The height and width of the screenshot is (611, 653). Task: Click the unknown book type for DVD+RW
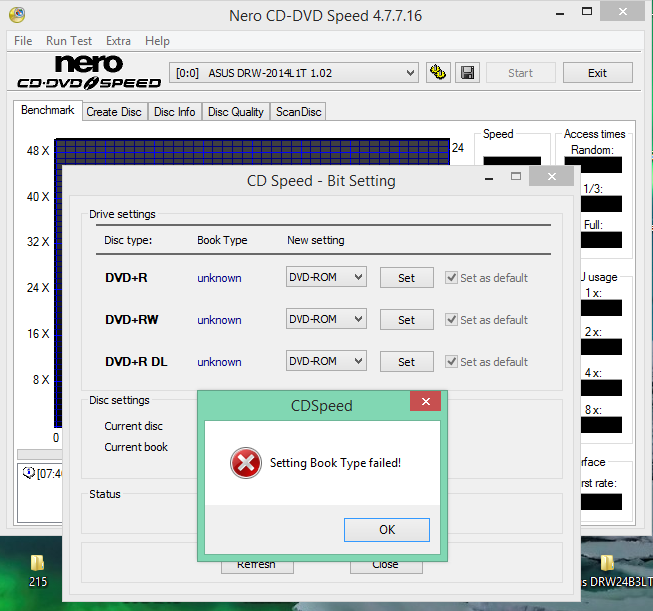(219, 320)
